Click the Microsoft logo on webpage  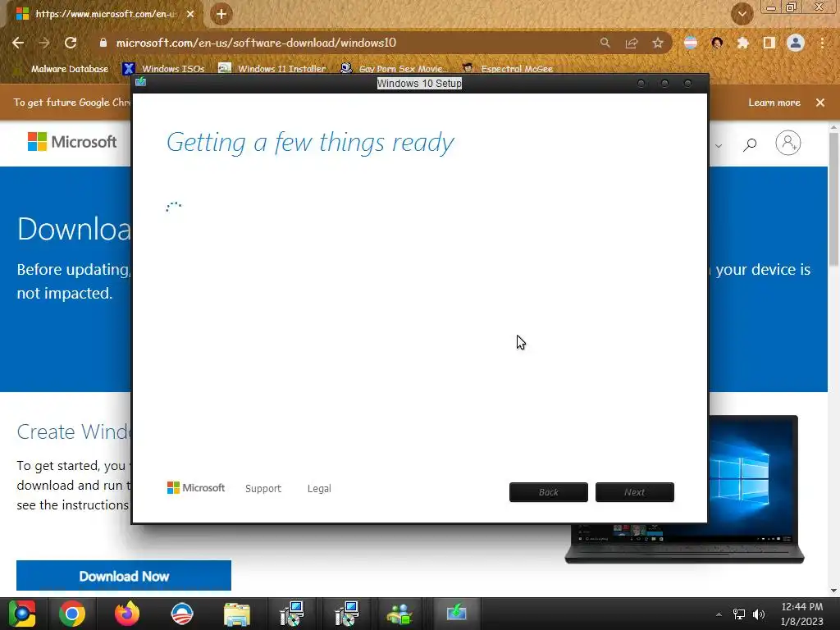click(72, 142)
